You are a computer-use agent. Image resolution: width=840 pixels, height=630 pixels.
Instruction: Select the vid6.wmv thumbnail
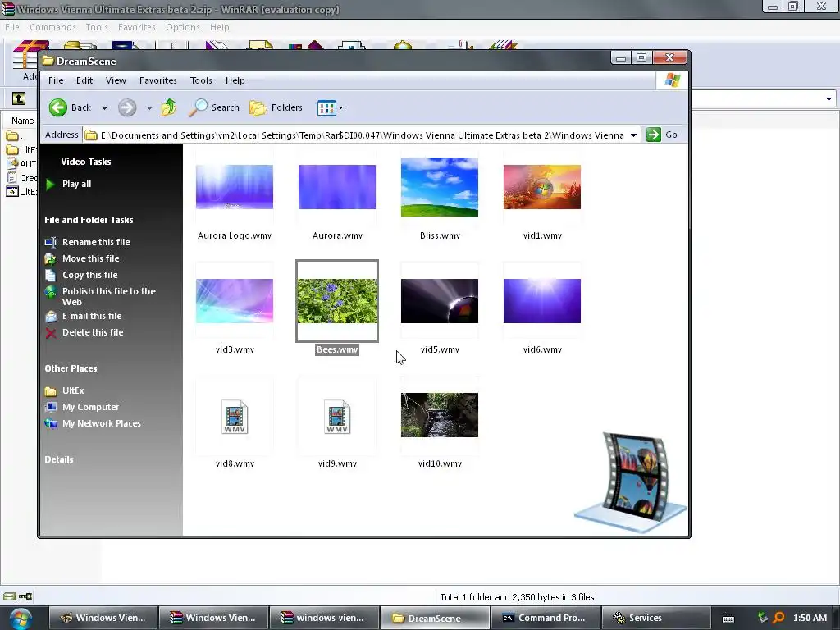[x=542, y=301]
